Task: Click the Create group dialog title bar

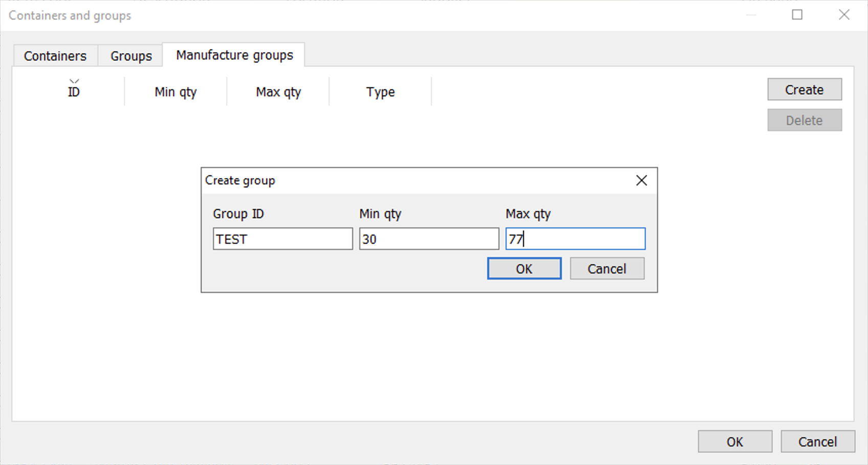Action: (x=409, y=180)
